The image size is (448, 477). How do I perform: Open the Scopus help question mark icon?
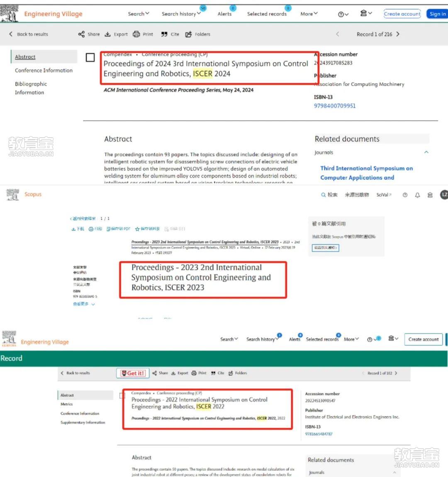405,195
